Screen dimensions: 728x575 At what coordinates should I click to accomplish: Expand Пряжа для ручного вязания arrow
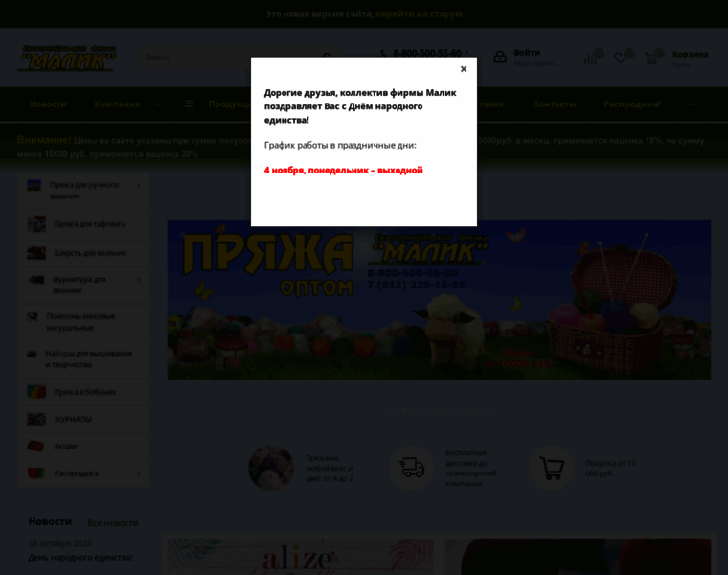pos(138,185)
